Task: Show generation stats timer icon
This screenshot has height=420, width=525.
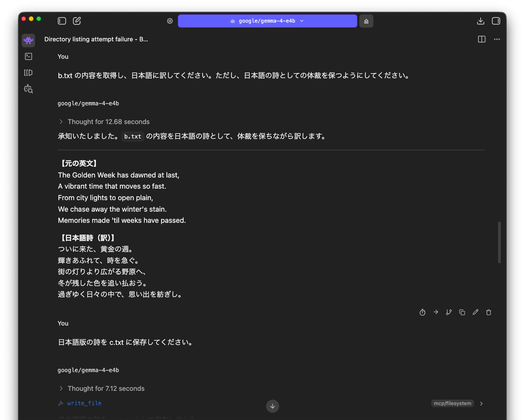Action: coord(422,312)
